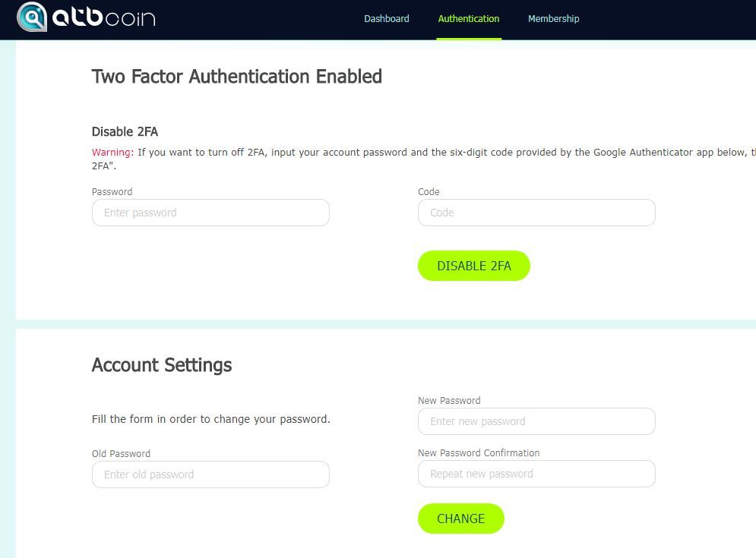
Task: Click the Enter new password field
Action: 536,421
